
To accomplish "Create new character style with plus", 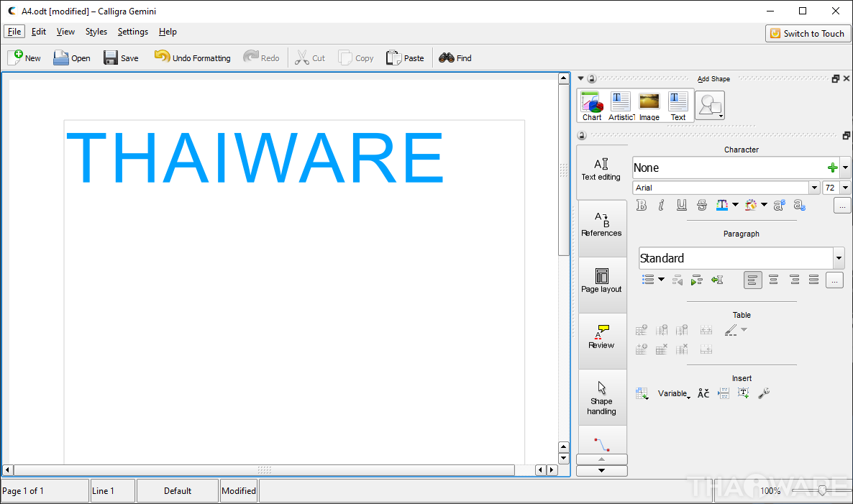I will tap(832, 168).
